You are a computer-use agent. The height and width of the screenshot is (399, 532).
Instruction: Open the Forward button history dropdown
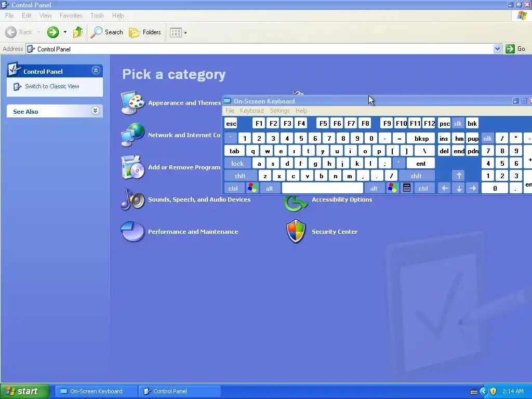tap(65, 32)
